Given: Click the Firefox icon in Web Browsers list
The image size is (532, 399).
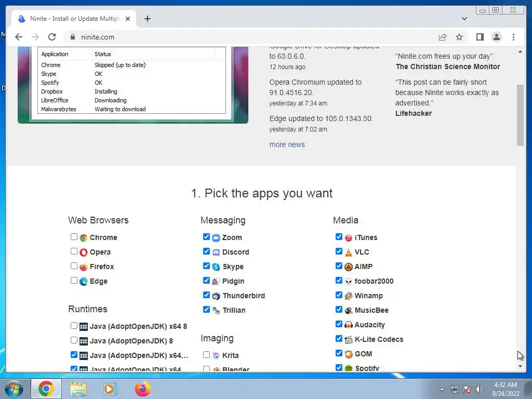Looking at the screenshot, I should (x=84, y=267).
